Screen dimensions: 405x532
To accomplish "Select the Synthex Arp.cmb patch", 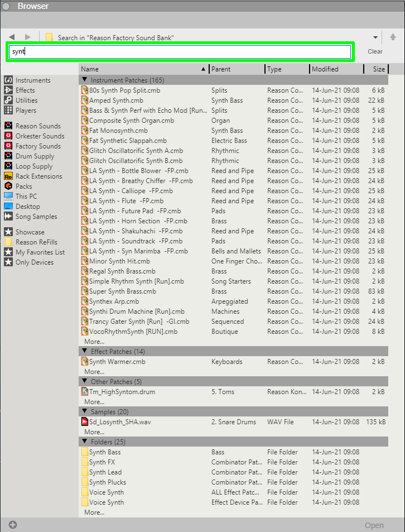I will pyautogui.click(x=114, y=301).
